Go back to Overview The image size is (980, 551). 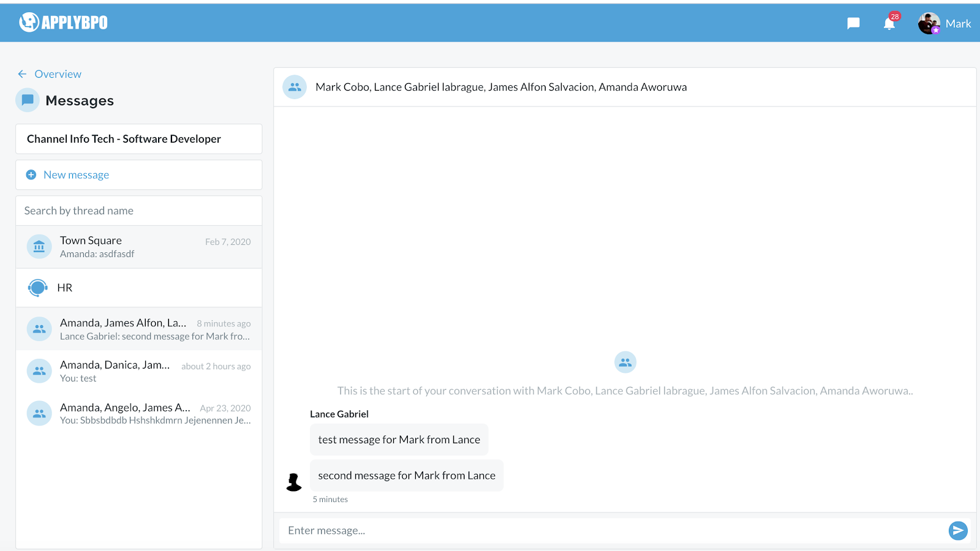coord(50,74)
